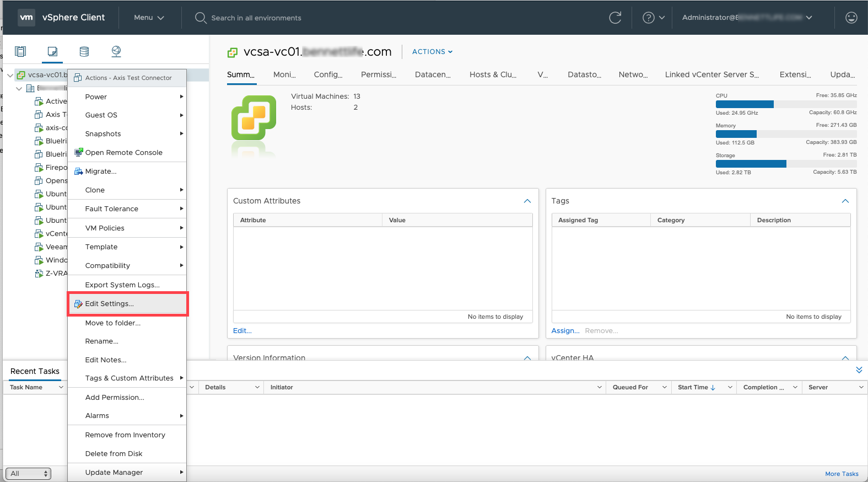The width and height of the screenshot is (868, 482).
Task: Click the Veeam VM icon in tree
Action: (39, 247)
